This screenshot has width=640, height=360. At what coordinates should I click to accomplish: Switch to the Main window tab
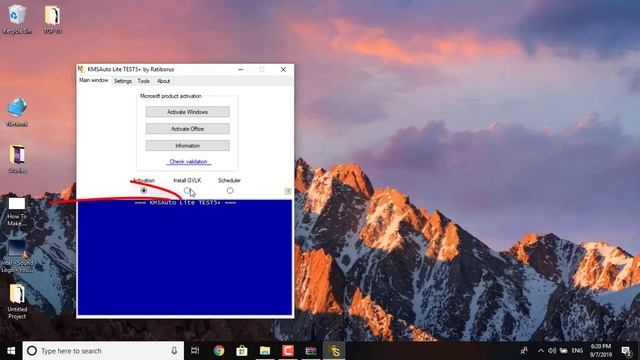pos(93,80)
